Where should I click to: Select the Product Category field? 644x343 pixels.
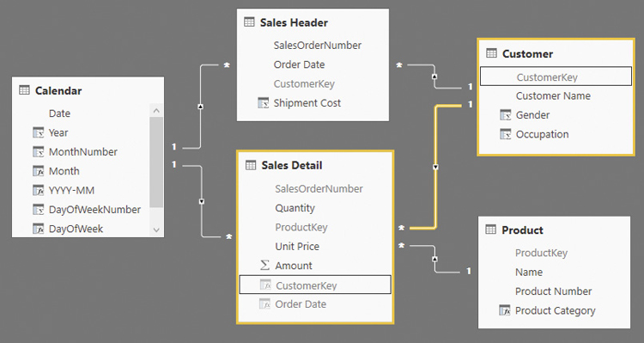click(555, 311)
